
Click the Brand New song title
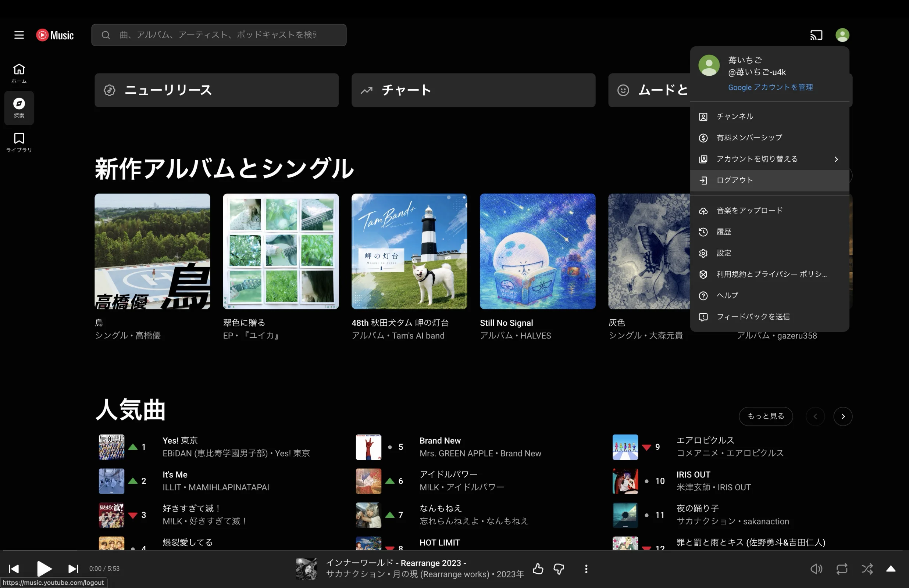(440, 441)
